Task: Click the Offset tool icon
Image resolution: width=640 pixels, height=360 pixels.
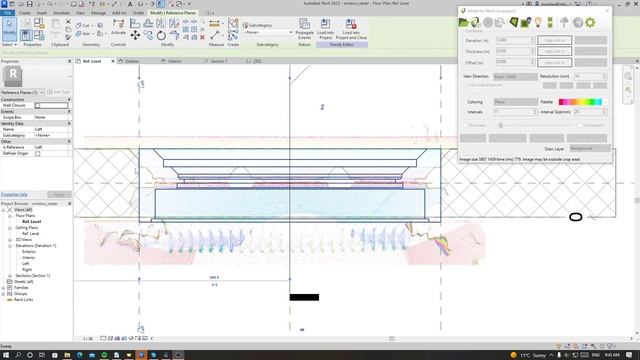Action: [x=148, y=23]
